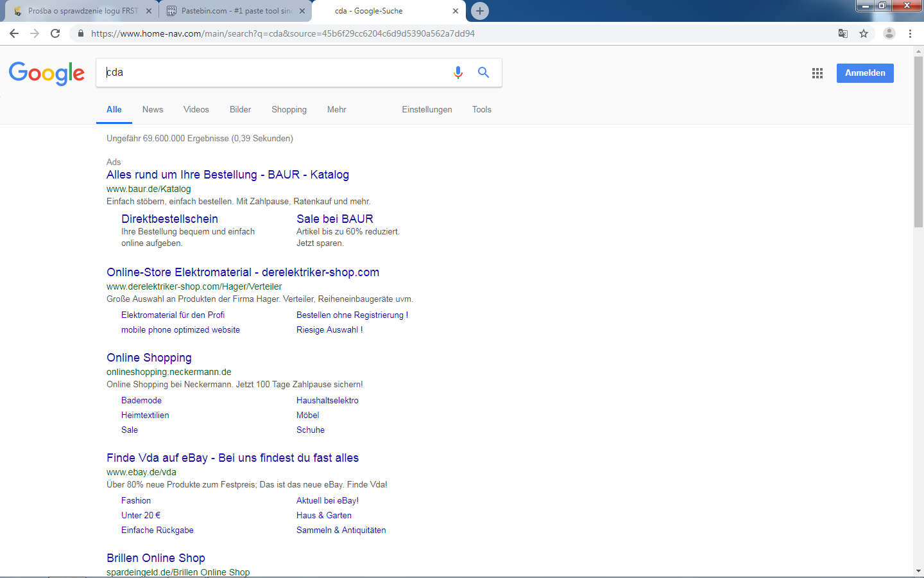Screen dimensions: 924x578
Task: Select the Bilder search tab
Action: (241, 109)
